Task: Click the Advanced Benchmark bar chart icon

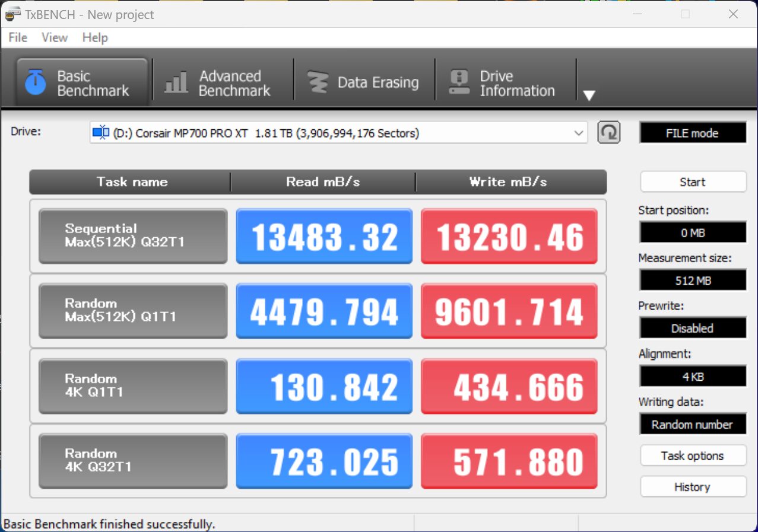Action: point(176,83)
